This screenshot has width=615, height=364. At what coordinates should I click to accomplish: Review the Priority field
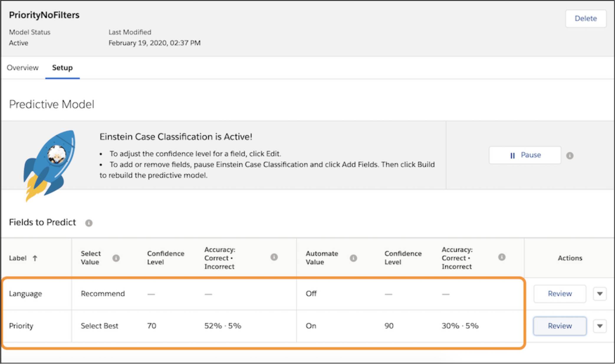[x=560, y=326]
